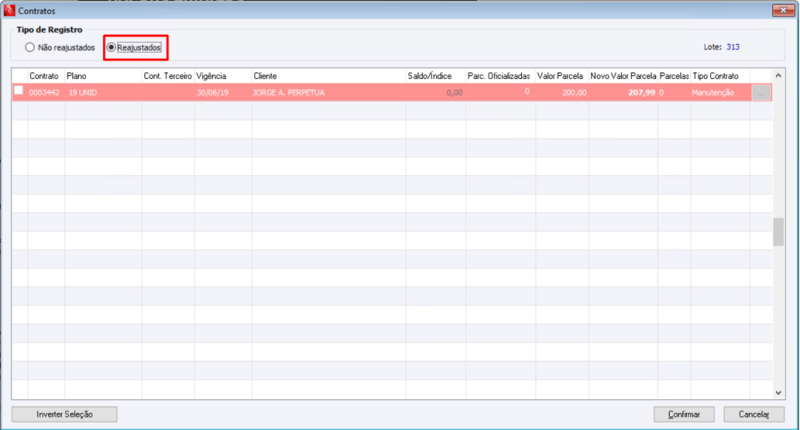
Task: Click the Parc. Oficializadas column header
Action: [501, 76]
